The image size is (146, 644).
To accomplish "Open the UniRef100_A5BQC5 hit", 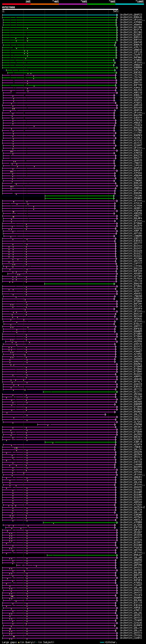I will tap(131, 65).
